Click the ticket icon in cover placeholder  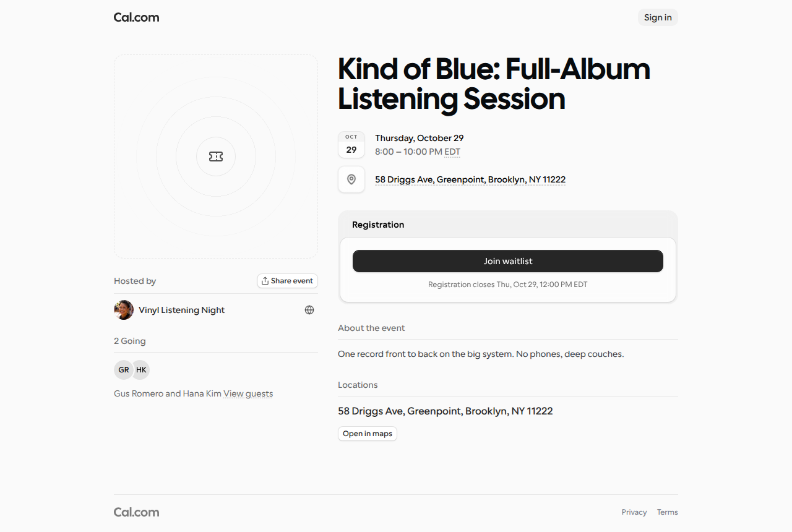click(216, 157)
